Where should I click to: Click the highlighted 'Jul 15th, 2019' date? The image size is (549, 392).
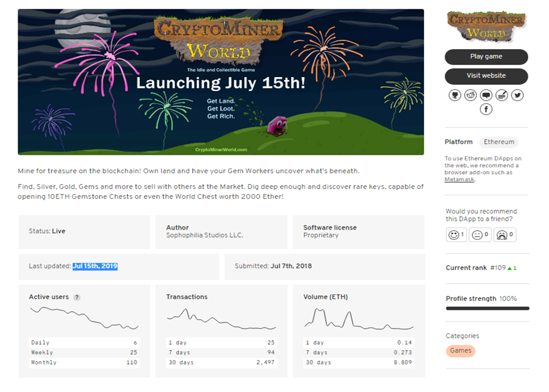point(95,266)
